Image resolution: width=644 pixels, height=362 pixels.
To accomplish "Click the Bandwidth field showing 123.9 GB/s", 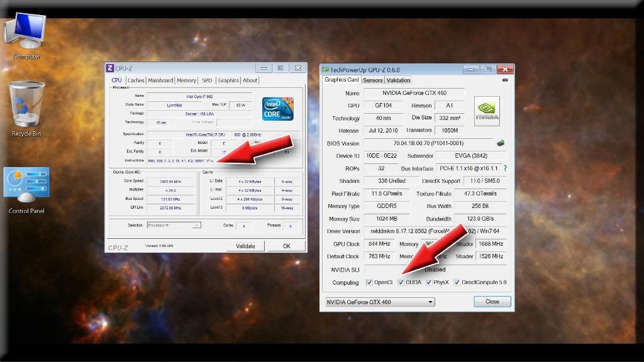I will (x=480, y=219).
